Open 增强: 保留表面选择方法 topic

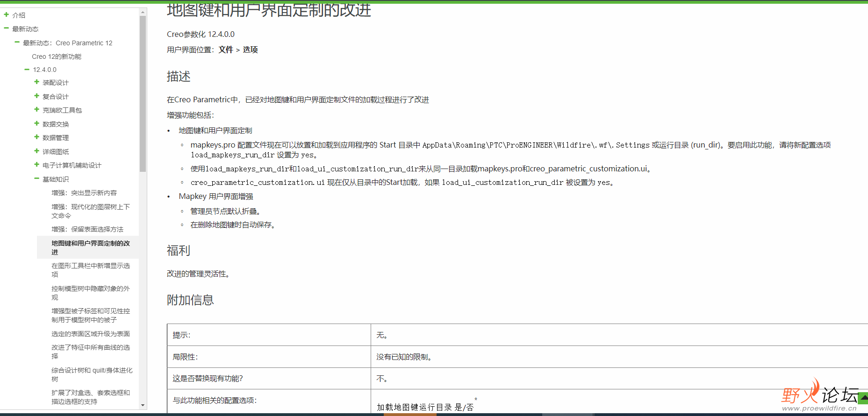point(87,229)
